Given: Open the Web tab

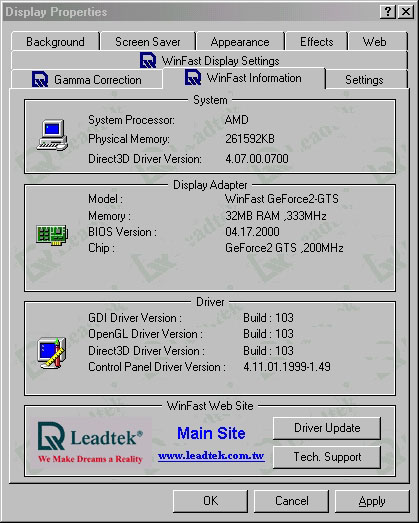Looking at the screenshot, I should [375, 42].
